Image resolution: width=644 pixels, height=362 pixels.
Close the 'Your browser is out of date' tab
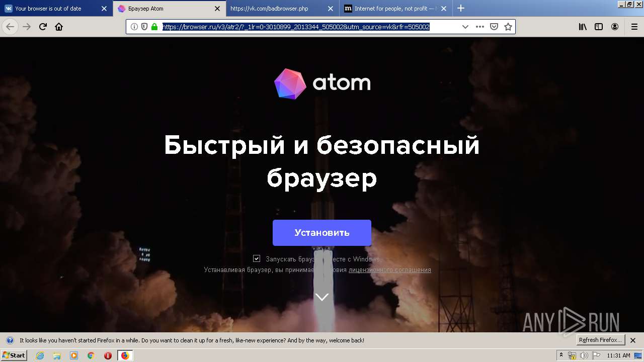104,9
